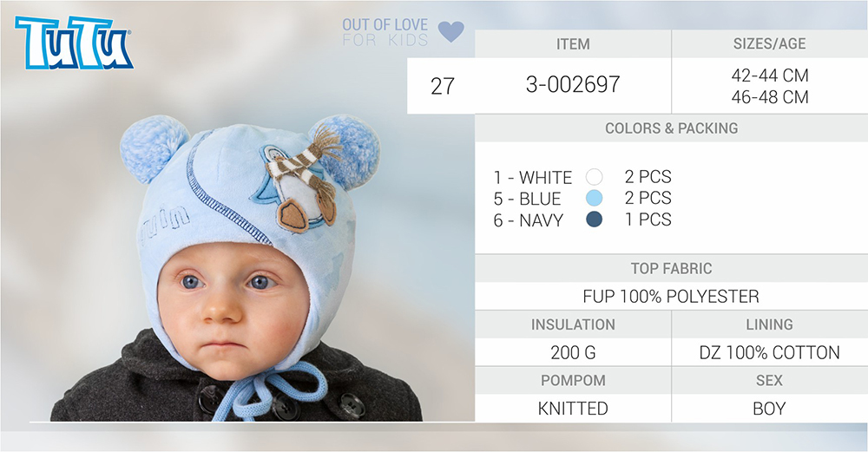Click item code 3-002697
Viewport: 868px width, 452px height.
[x=573, y=85]
